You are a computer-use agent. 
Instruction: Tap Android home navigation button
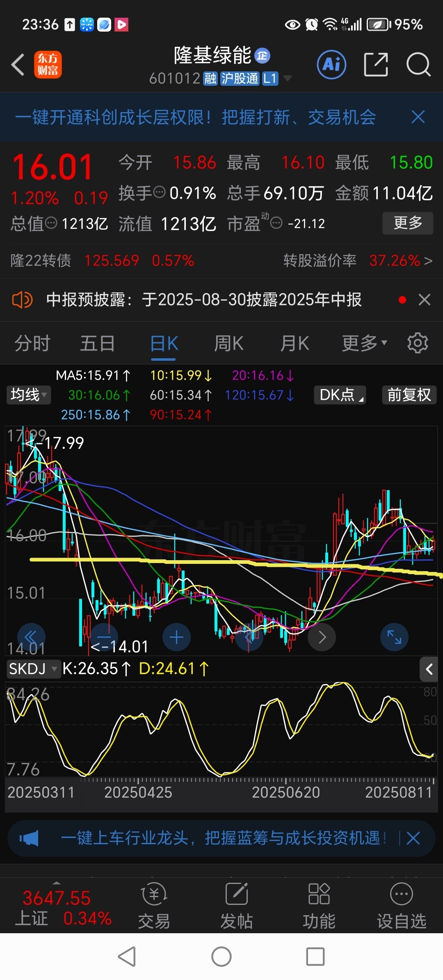pyautogui.click(x=221, y=957)
